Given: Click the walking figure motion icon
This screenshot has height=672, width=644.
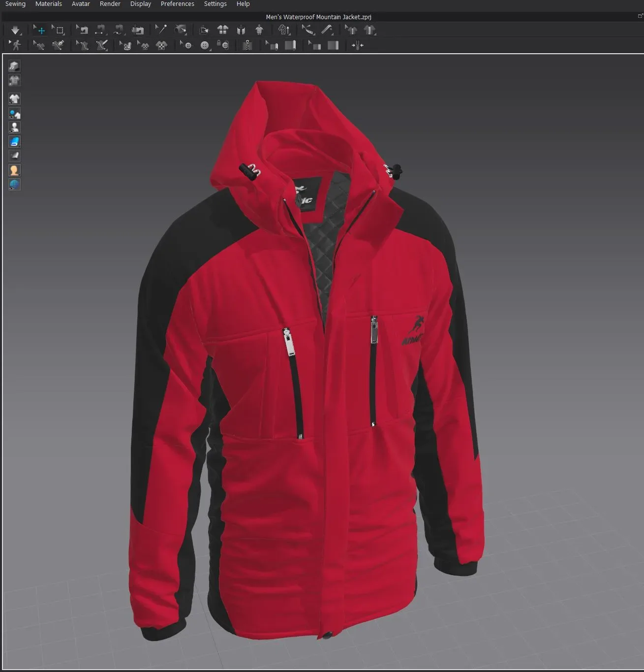Looking at the screenshot, I should point(16,45).
